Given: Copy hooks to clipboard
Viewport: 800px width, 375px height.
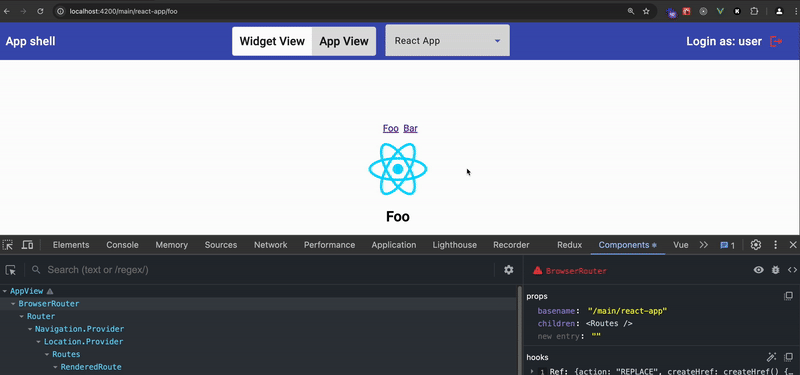Looking at the screenshot, I should pos(788,357).
